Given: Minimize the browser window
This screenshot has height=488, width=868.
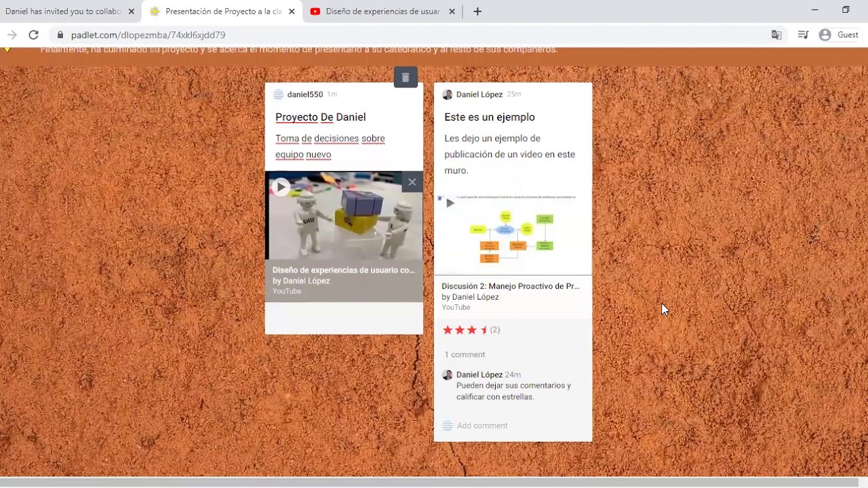Looking at the screenshot, I should click(x=815, y=9).
